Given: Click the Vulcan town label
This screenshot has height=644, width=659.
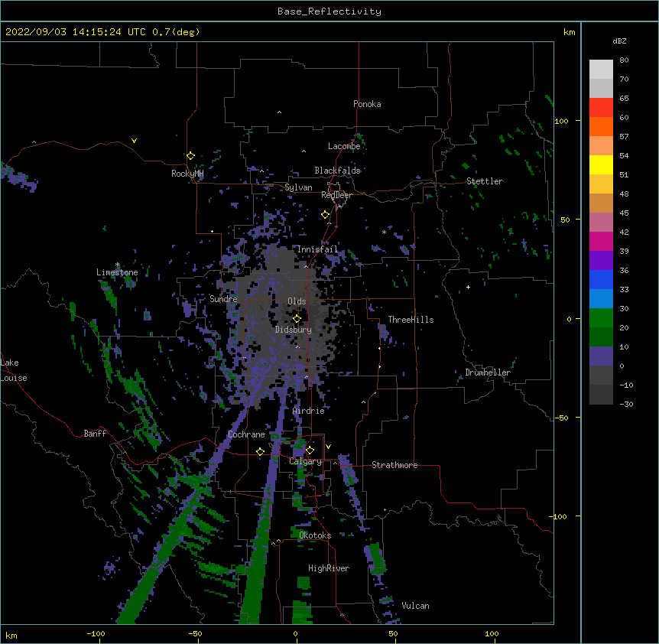Looking at the screenshot, I should click(415, 606).
